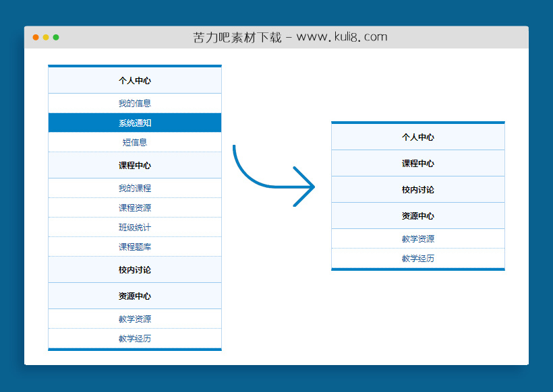Go to 我的课程
This screenshot has width=553, height=392.
pos(135,188)
